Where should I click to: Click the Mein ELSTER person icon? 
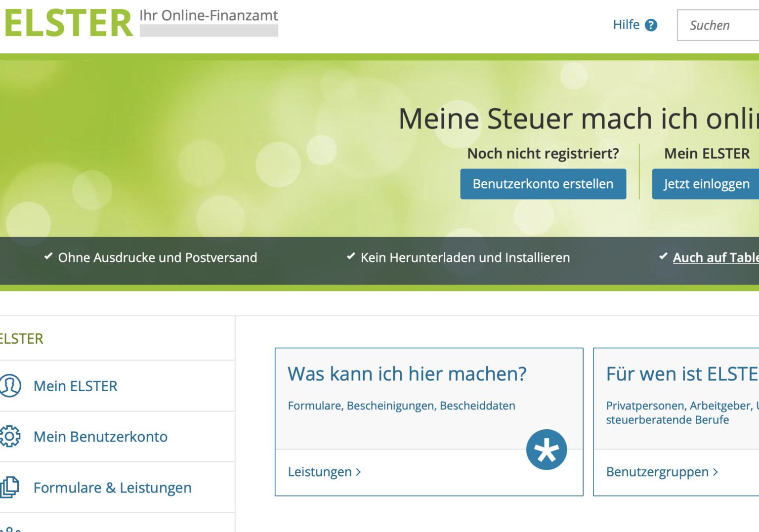(10, 386)
